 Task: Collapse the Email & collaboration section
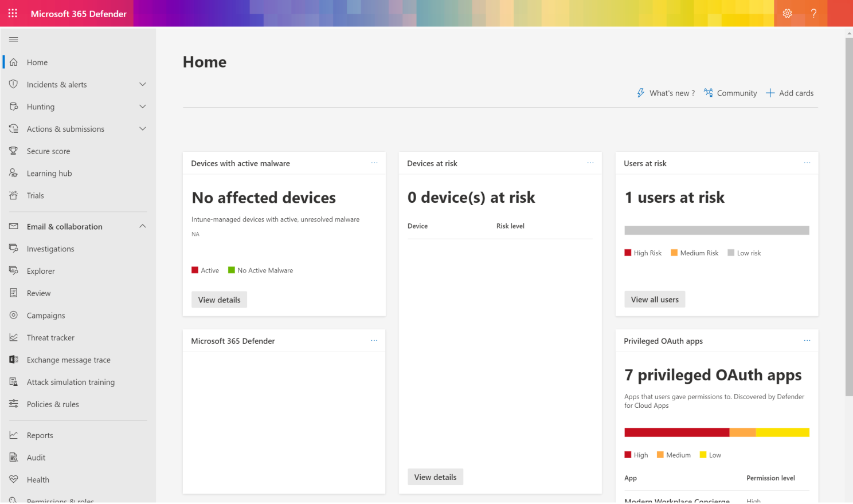pos(142,226)
